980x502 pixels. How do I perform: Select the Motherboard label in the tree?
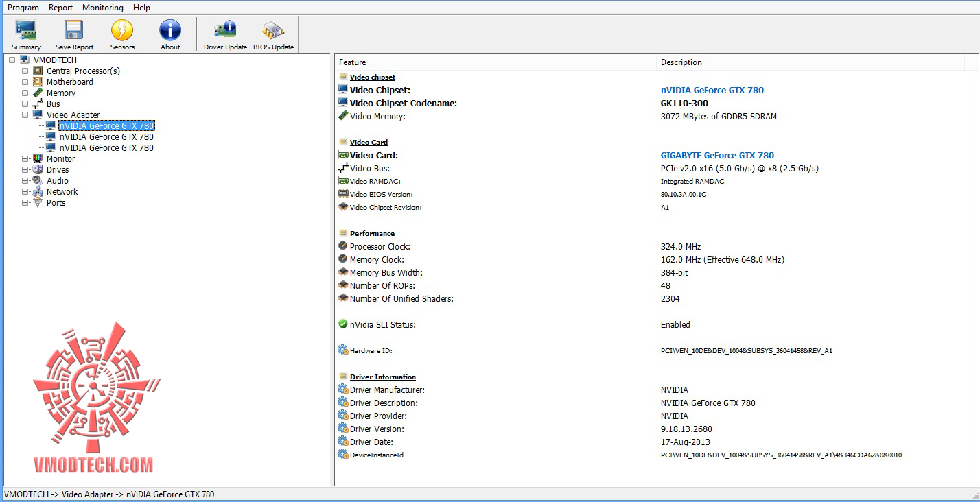pos(70,82)
